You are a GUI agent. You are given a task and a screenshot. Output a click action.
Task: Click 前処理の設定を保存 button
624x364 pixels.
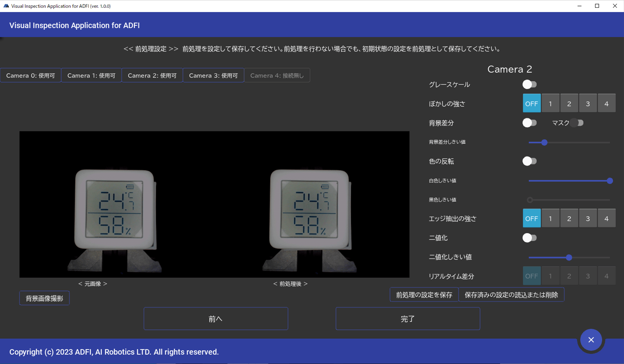tap(424, 295)
